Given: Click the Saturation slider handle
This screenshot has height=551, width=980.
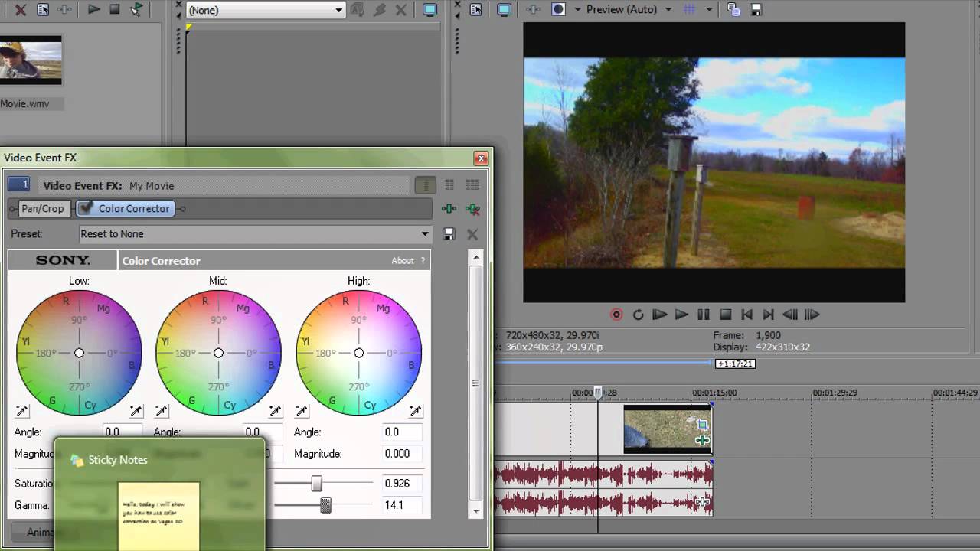Looking at the screenshot, I should tap(316, 484).
